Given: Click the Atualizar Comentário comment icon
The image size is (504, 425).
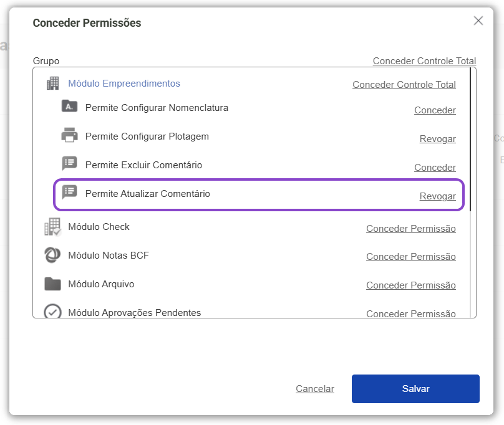Looking at the screenshot, I should coord(69,193).
